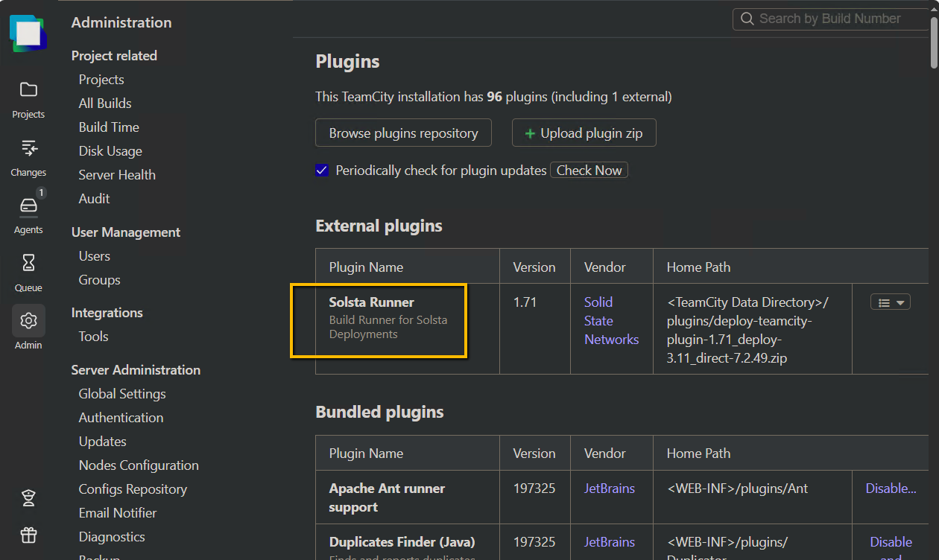Toggle periodic plugin update check checkbox

(x=322, y=170)
